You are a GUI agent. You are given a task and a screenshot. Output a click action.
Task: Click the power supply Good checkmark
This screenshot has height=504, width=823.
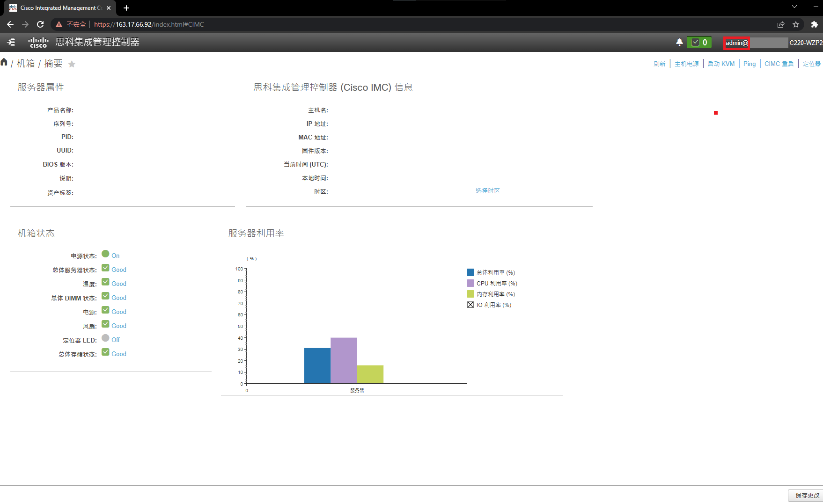tap(105, 310)
